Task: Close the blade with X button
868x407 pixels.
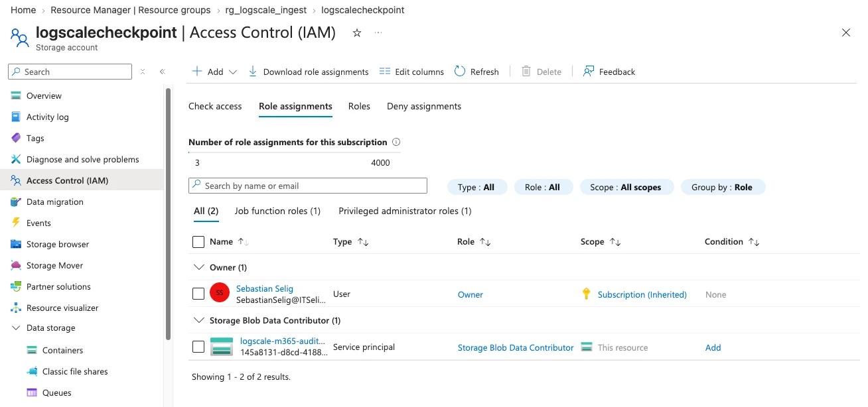Action: (846, 32)
